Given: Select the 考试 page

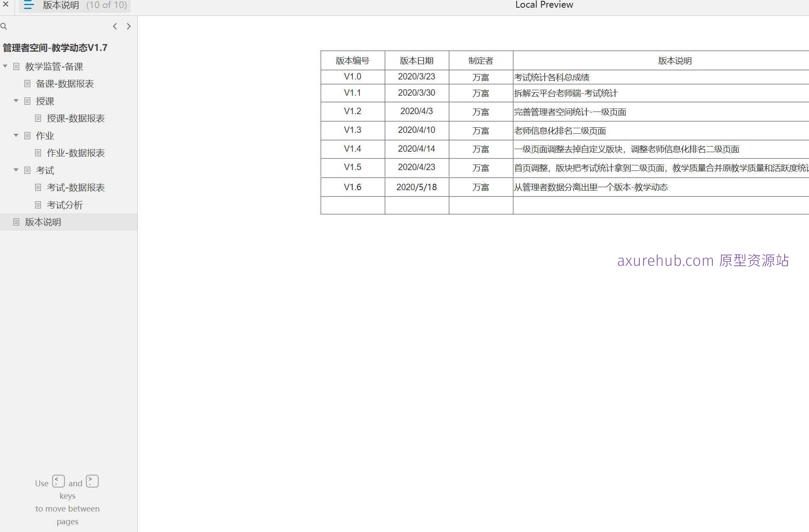Looking at the screenshot, I should (x=45, y=170).
